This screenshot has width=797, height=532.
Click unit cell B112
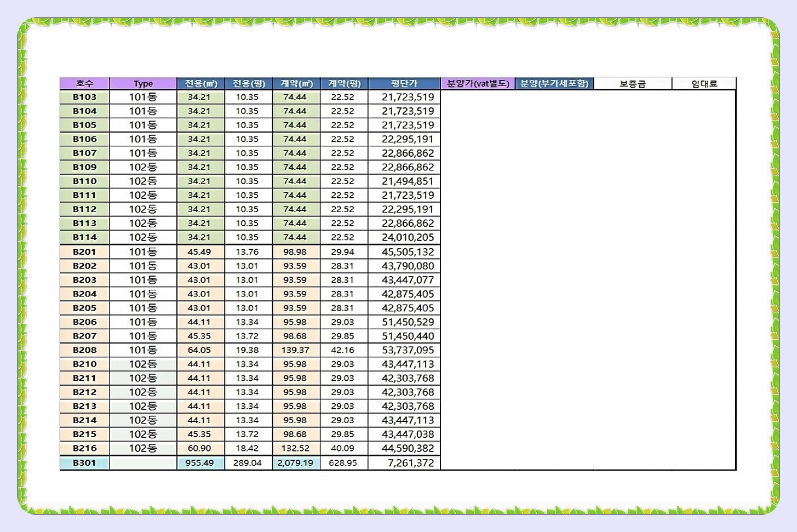click(x=84, y=209)
